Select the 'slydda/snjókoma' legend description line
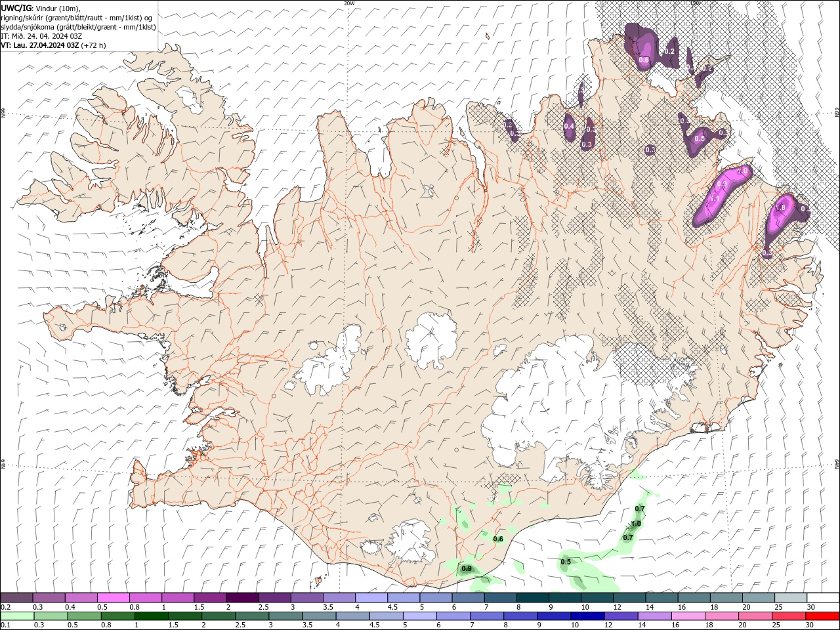This screenshot has width=840, height=630. tap(78, 27)
